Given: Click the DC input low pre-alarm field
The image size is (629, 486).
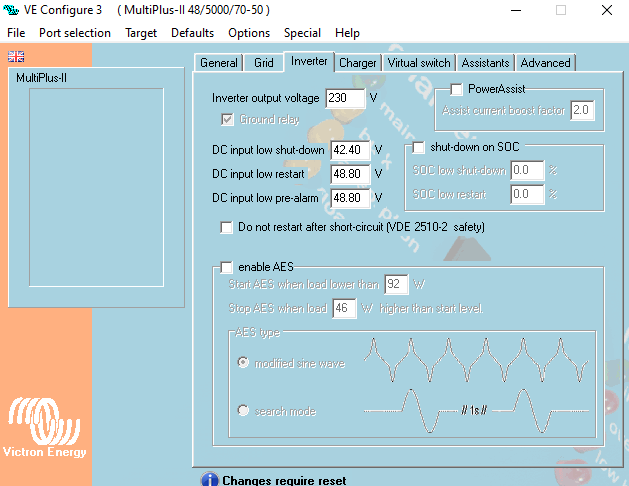Looking at the screenshot, I should pos(350,198).
